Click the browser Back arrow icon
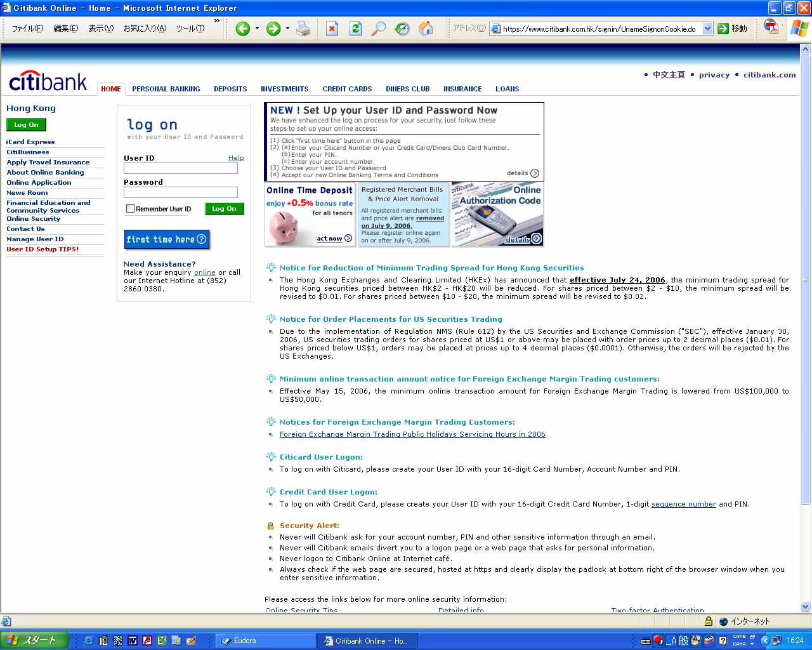812x650 pixels. click(242, 29)
